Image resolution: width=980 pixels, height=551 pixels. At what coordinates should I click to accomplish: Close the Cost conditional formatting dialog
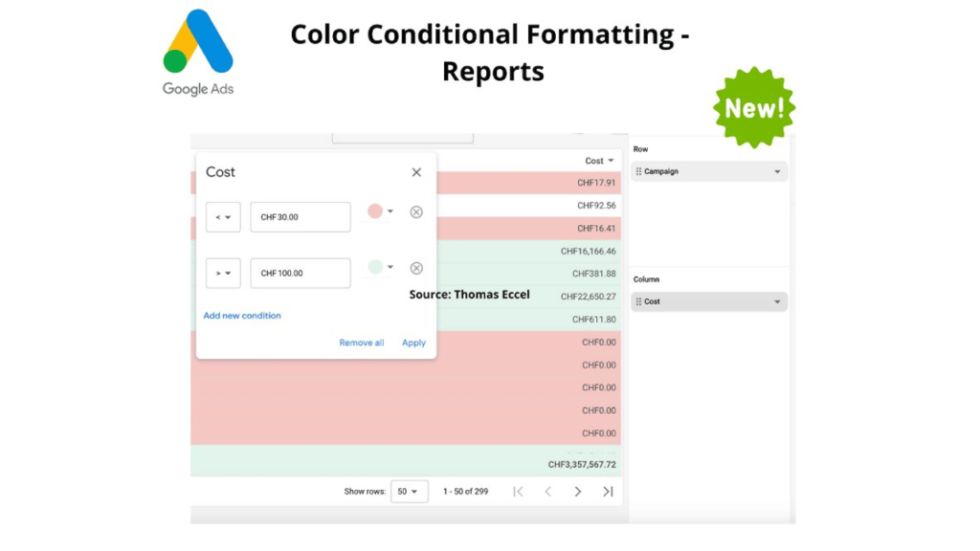(x=416, y=172)
